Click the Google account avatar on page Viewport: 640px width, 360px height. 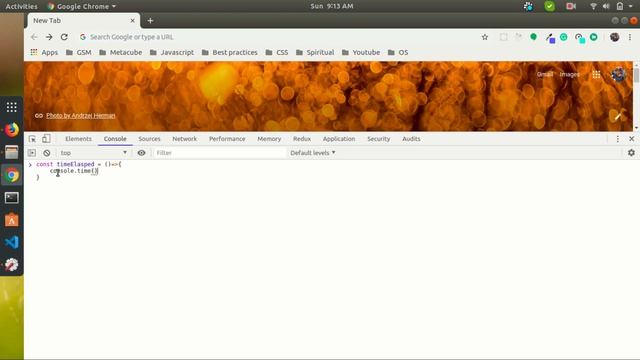tap(618, 74)
